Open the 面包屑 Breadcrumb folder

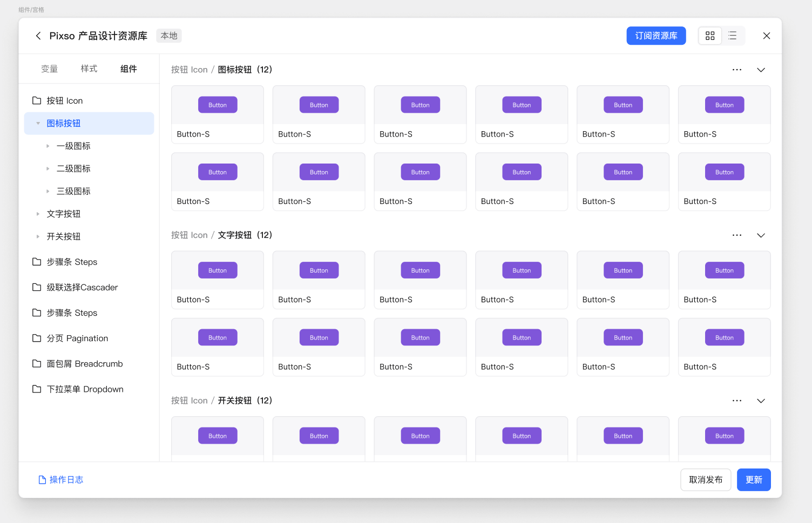pyautogui.click(x=84, y=364)
